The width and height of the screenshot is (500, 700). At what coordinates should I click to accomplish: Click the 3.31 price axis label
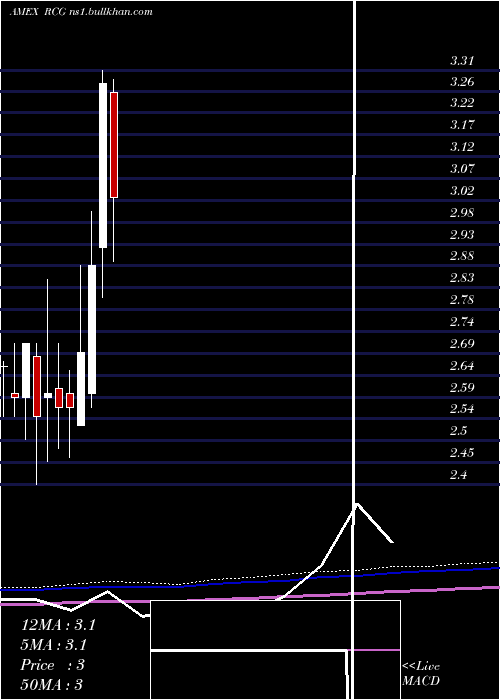coord(462,61)
